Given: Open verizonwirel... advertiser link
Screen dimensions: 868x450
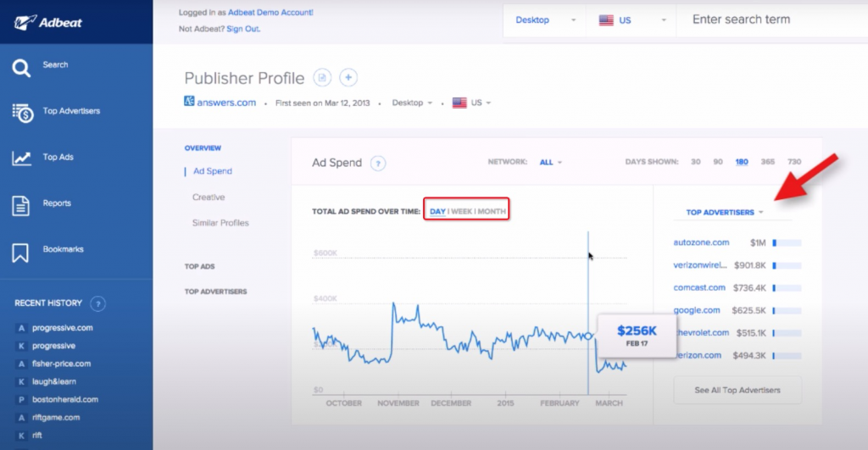Looking at the screenshot, I should coord(699,265).
